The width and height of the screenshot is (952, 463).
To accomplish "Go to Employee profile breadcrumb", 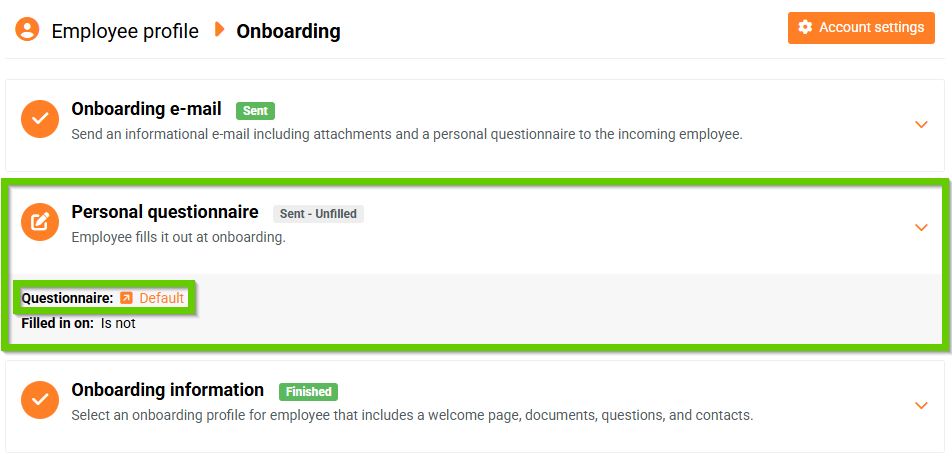I will coord(125,31).
